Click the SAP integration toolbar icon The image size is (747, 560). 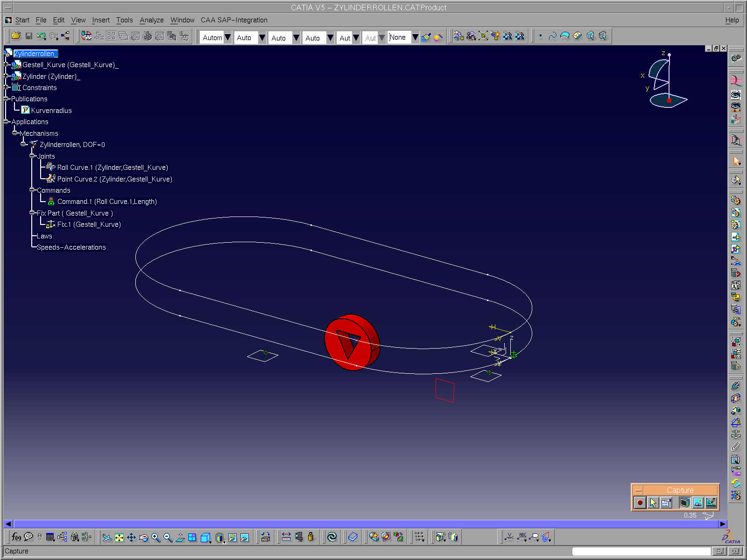(86, 36)
